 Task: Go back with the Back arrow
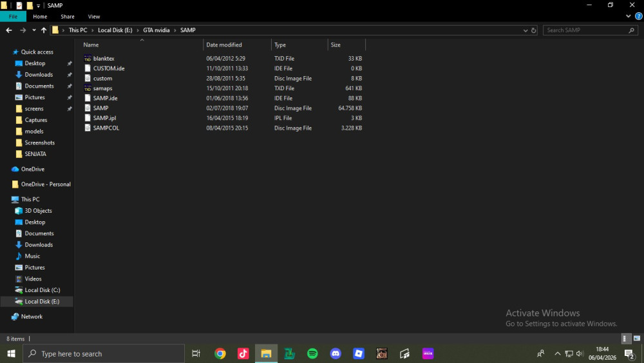(9, 30)
